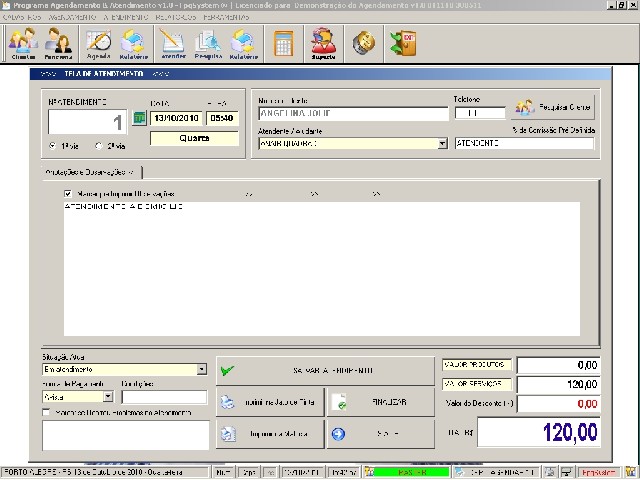Click the exit door toolbar icon
This screenshot has width=640, height=480.
403,42
